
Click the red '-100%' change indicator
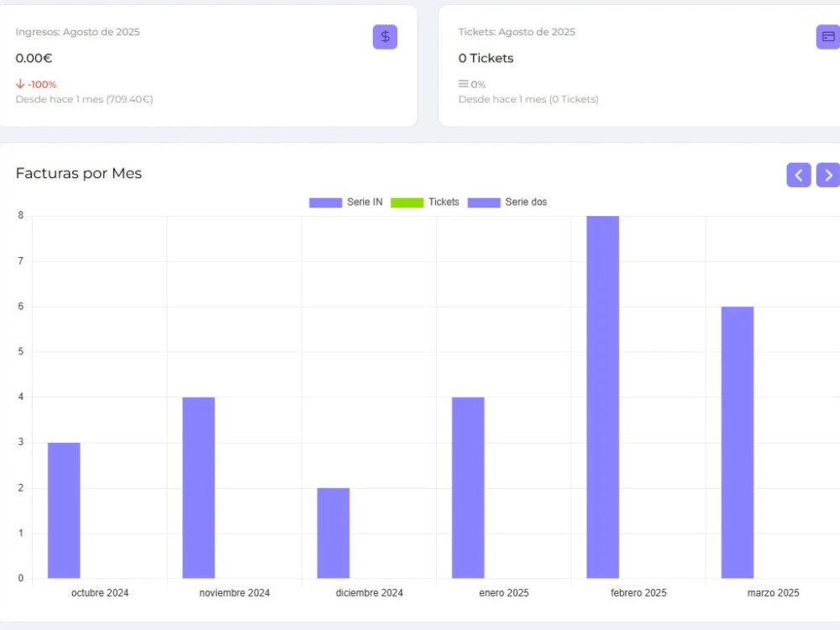point(36,84)
